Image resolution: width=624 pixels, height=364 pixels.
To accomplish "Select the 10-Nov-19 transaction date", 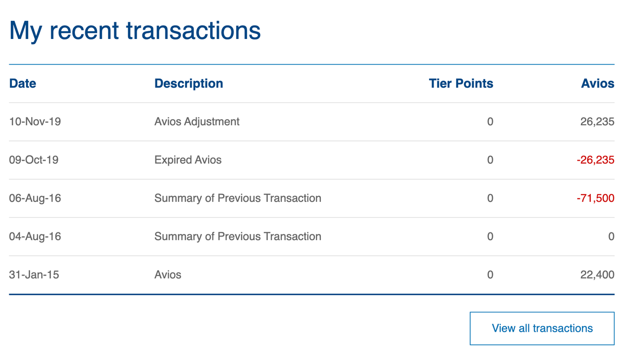I will point(34,122).
